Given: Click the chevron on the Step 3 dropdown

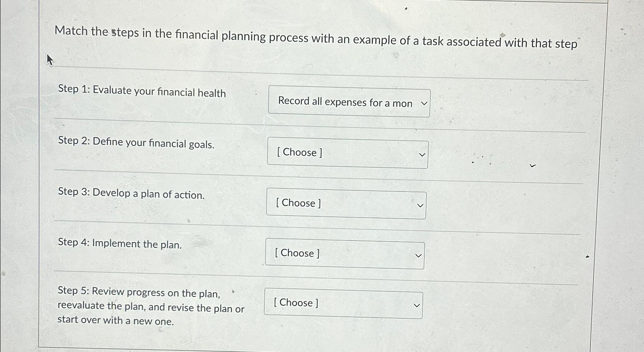Looking at the screenshot, I should pos(419,206).
